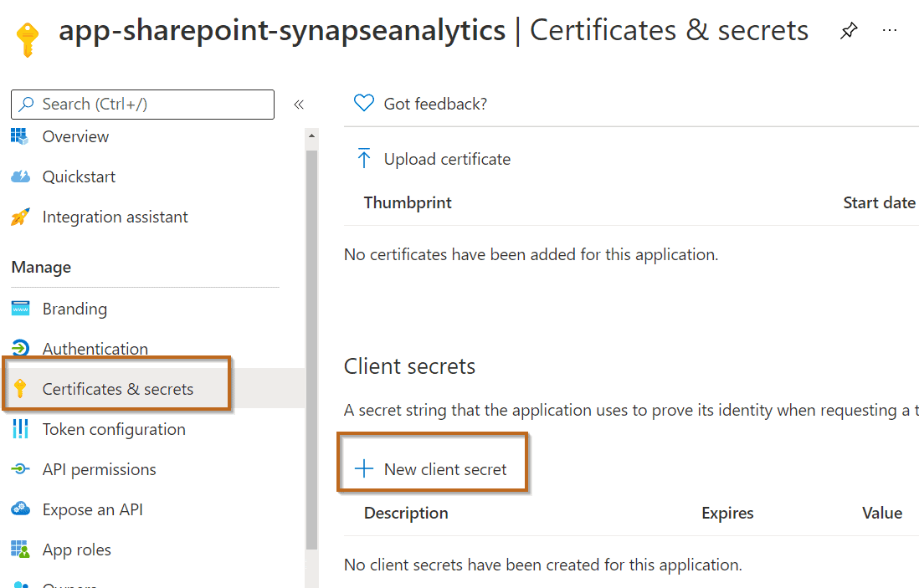The width and height of the screenshot is (919, 588).
Task: Click the 'No certificates have been added' message
Action: (531, 255)
